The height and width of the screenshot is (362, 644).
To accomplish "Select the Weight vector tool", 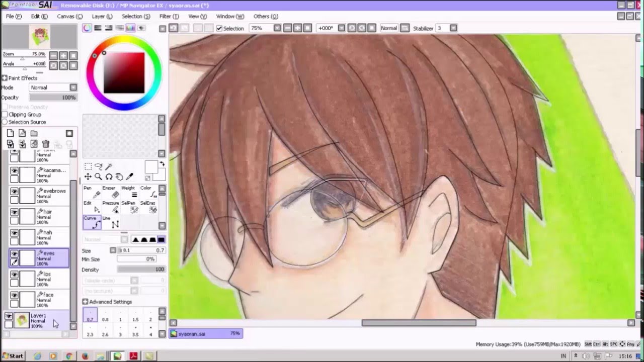I will [x=130, y=192].
